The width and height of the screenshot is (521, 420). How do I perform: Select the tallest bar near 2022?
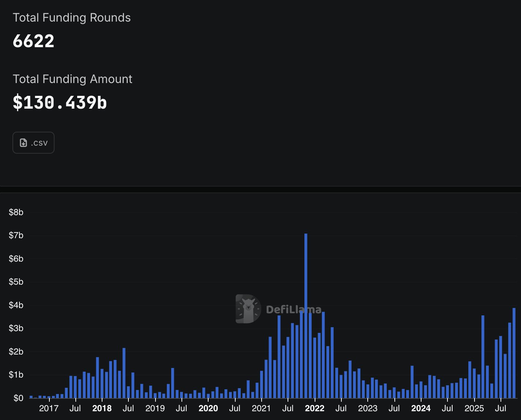306,316
